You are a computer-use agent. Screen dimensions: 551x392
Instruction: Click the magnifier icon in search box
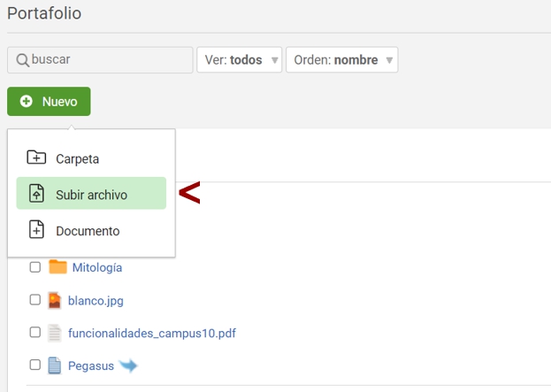22,60
